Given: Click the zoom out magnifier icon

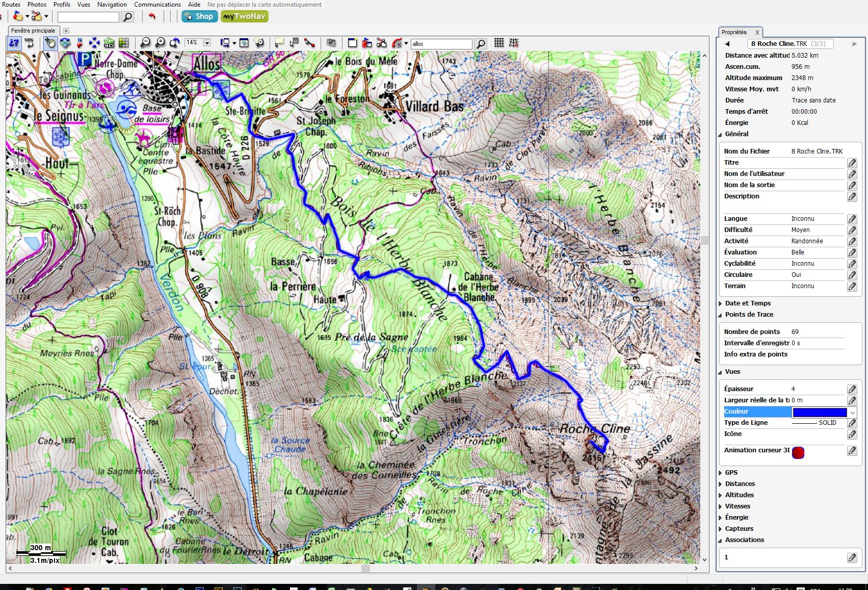Looking at the screenshot, I should tap(145, 43).
